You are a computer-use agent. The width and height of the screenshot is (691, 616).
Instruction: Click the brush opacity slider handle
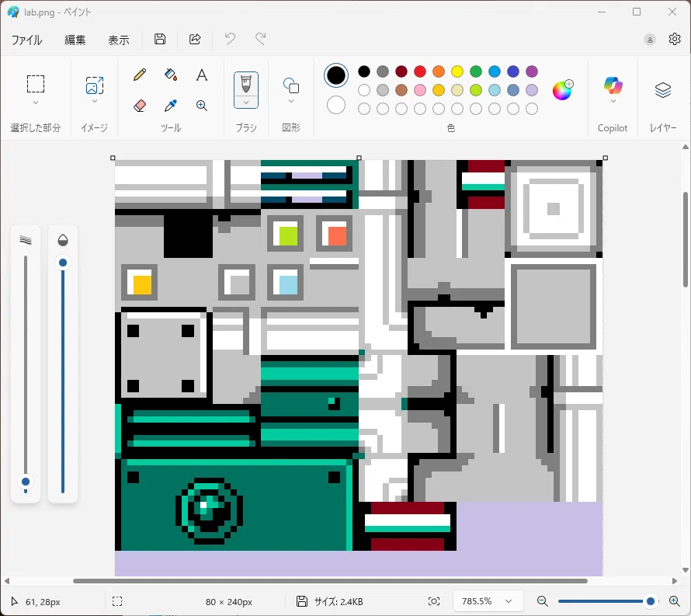[63, 263]
